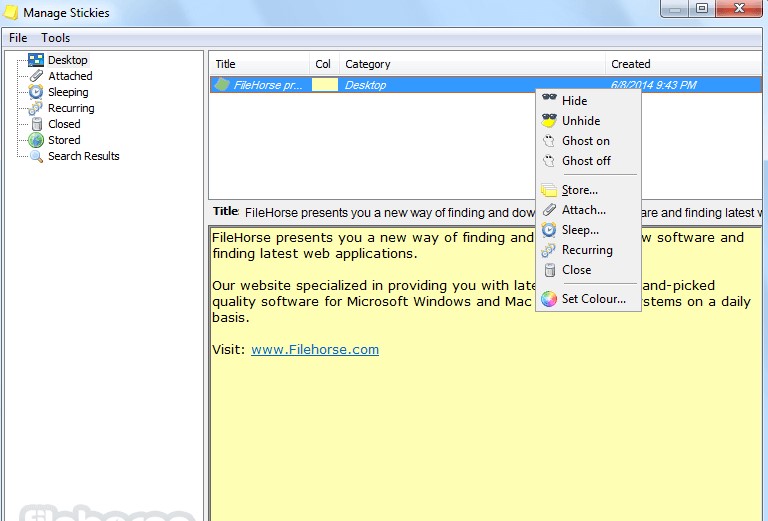Sort by the Created column header
The image size is (768, 521).
[x=684, y=64]
